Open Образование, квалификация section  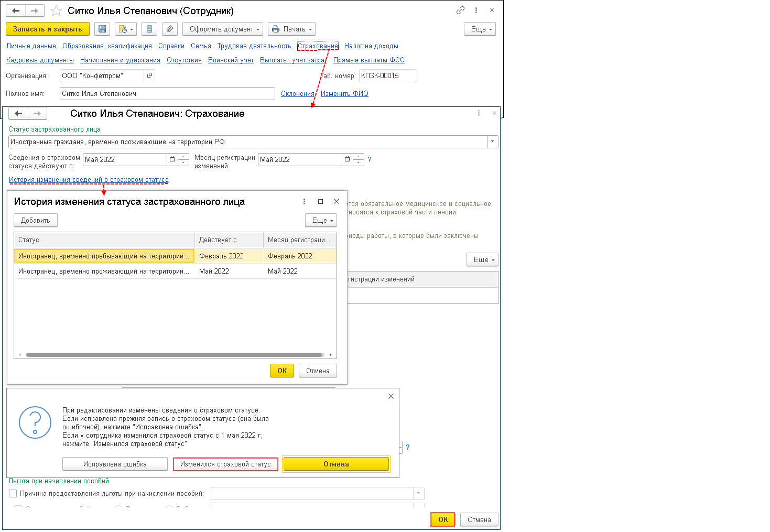tap(107, 46)
